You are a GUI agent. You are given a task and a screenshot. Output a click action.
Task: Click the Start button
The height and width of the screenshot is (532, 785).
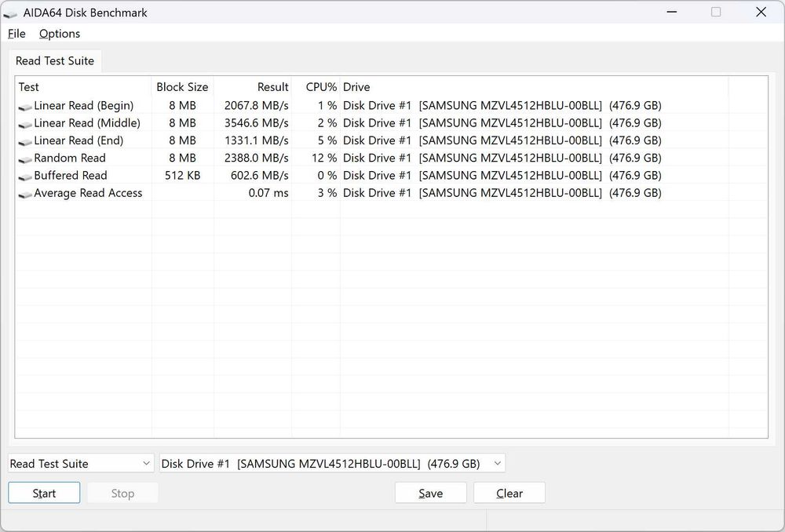click(44, 493)
